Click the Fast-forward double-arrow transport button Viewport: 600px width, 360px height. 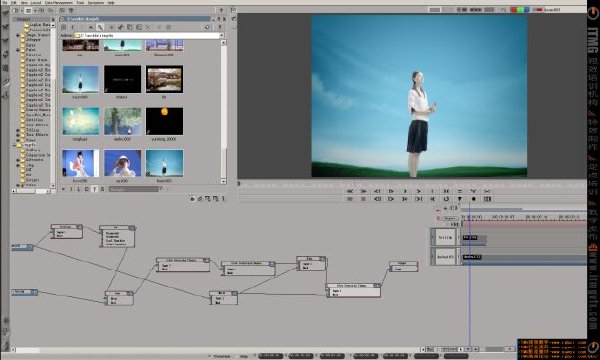point(364,191)
